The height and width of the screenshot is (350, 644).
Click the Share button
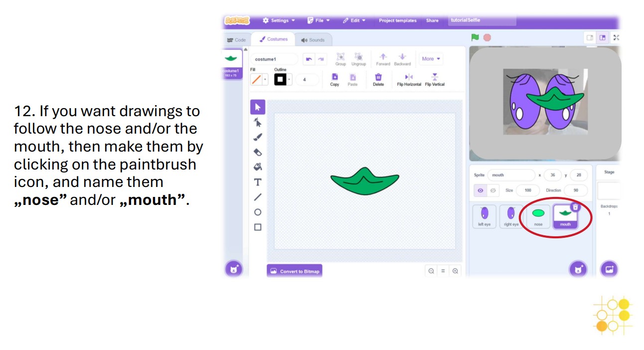(x=432, y=20)
